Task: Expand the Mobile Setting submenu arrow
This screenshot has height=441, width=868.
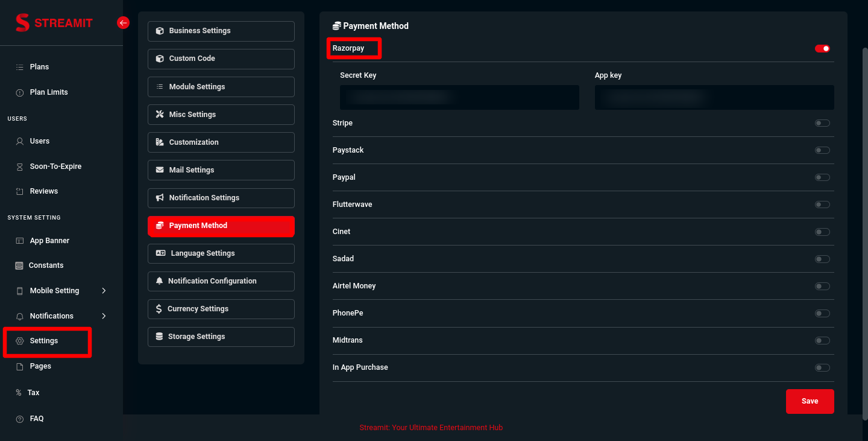Action: click(104, 291)
